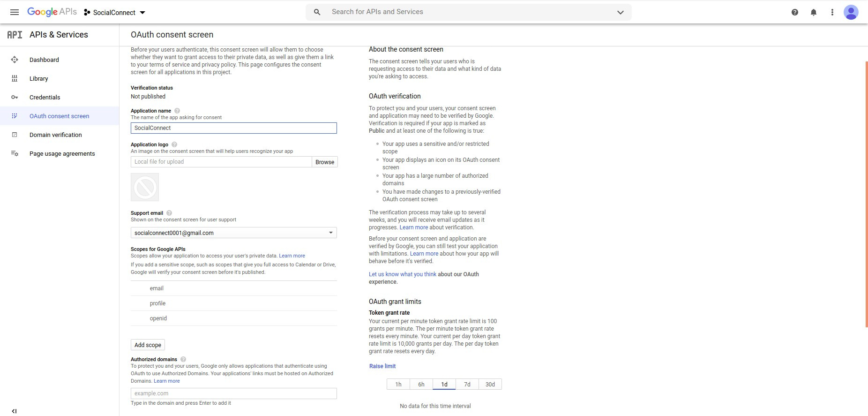Collapse the sidebar with the arrow icon
The width and height of the screenshot is (868, 416).
pos(14,411)
